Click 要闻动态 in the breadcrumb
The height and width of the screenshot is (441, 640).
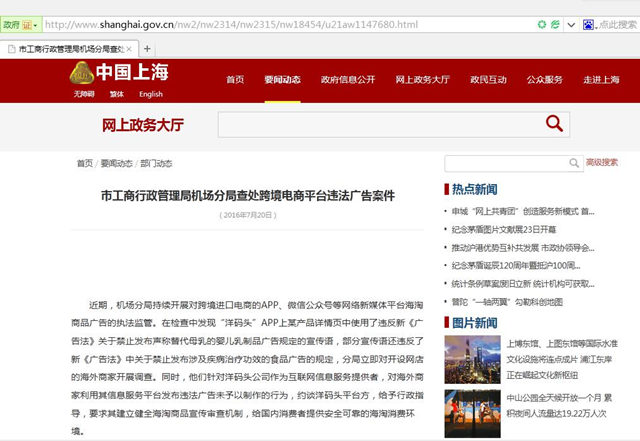coord(116,163)
